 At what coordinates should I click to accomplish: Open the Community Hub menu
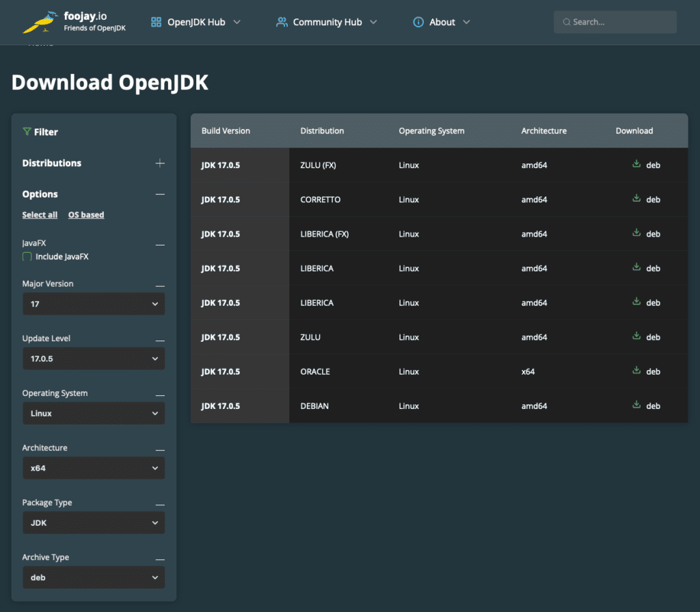(x=327, y=22)
